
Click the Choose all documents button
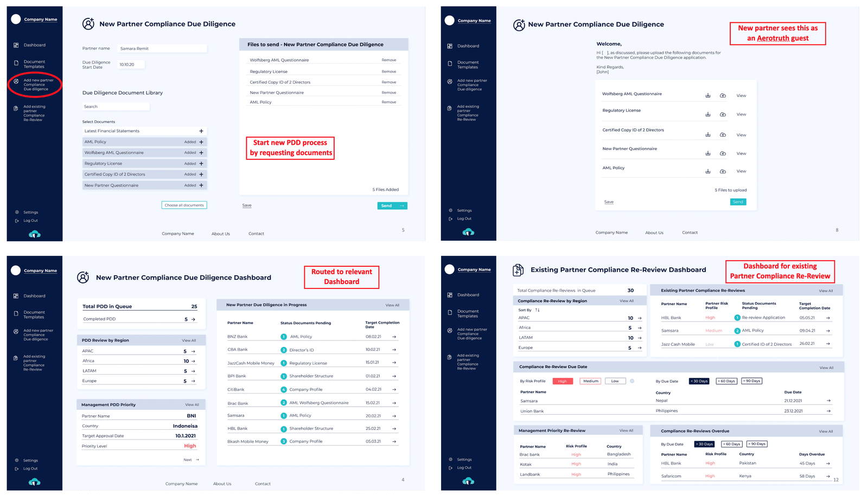pos(184,205)
